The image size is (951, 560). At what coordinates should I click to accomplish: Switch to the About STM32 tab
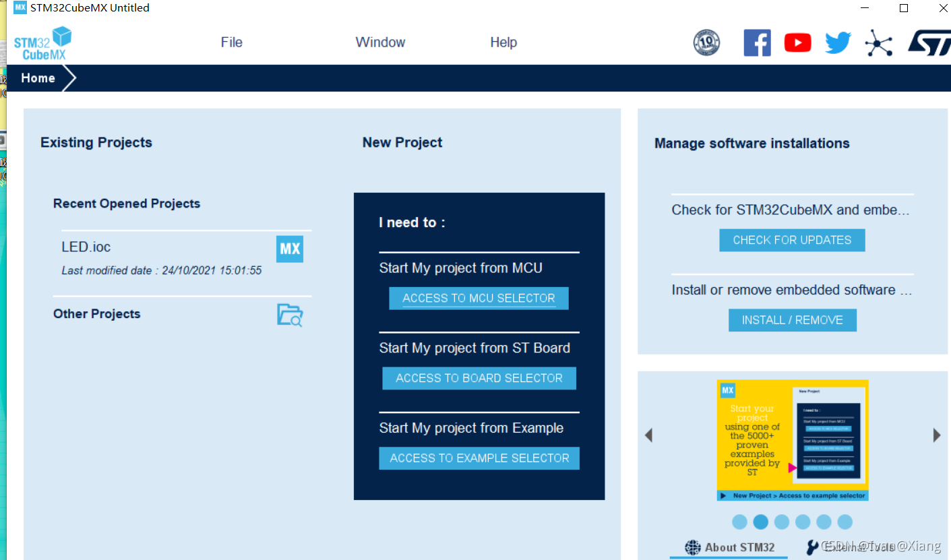pyautogui.click(x=729, y=547)
